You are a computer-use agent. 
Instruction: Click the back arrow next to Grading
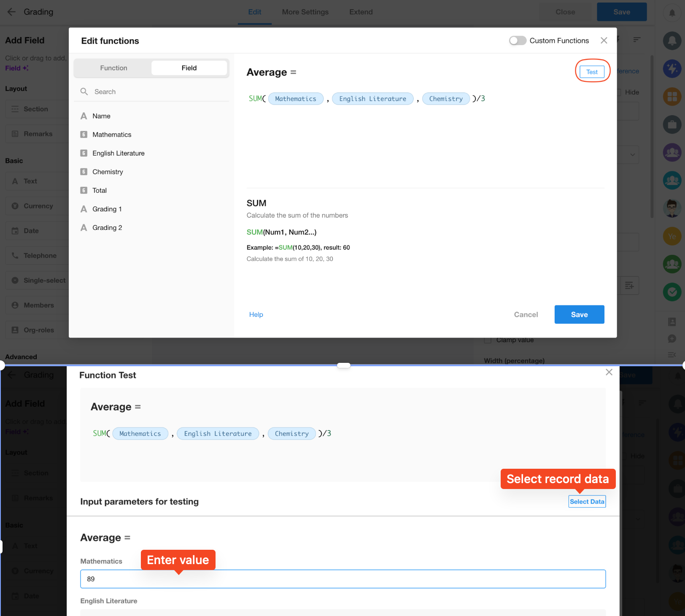(x=11, y=12)
